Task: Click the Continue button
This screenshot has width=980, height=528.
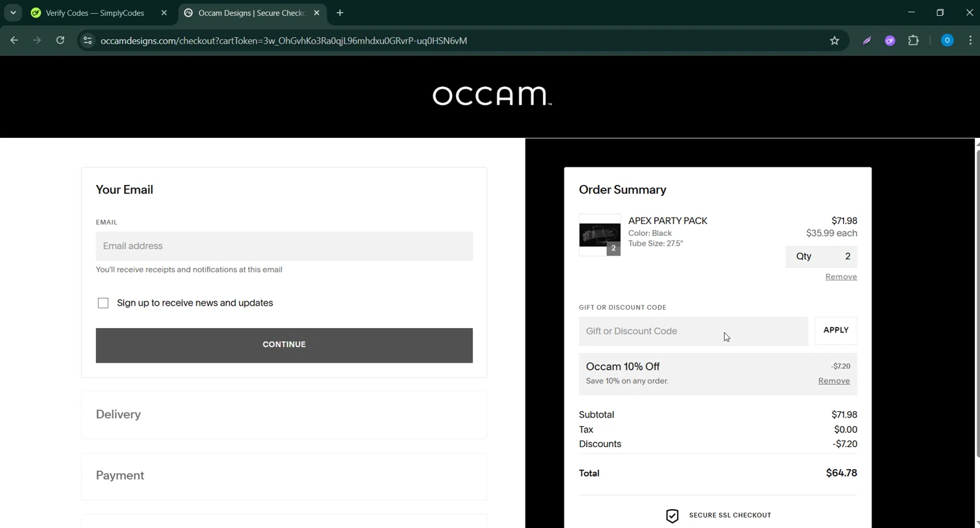Action: 284,345
